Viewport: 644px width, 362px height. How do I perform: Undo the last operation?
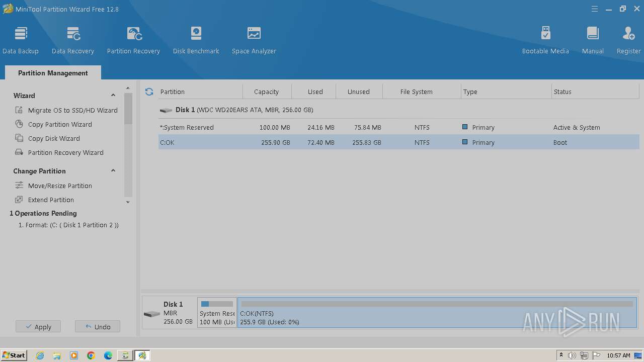pyautogui.click(x=98, y=327)
